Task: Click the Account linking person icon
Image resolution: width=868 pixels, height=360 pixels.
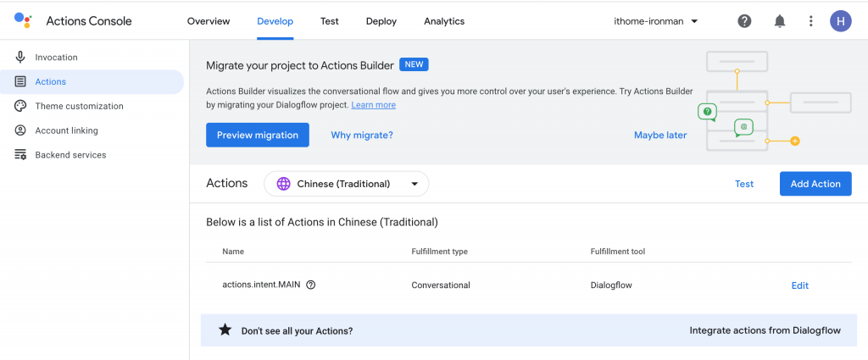Action: click(x=20, y=130)
